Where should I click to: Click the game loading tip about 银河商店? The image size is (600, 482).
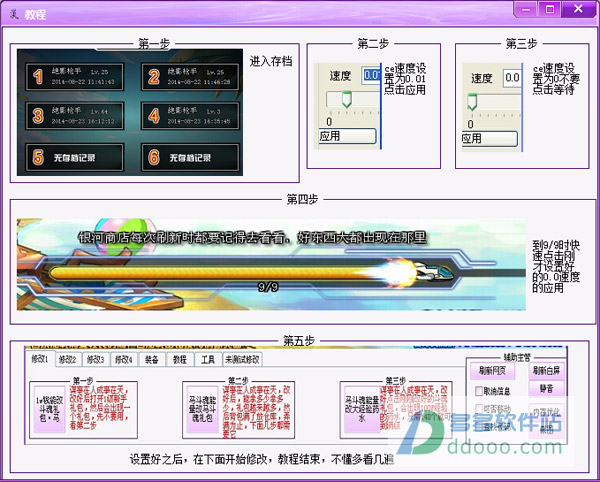pos(253,238)
